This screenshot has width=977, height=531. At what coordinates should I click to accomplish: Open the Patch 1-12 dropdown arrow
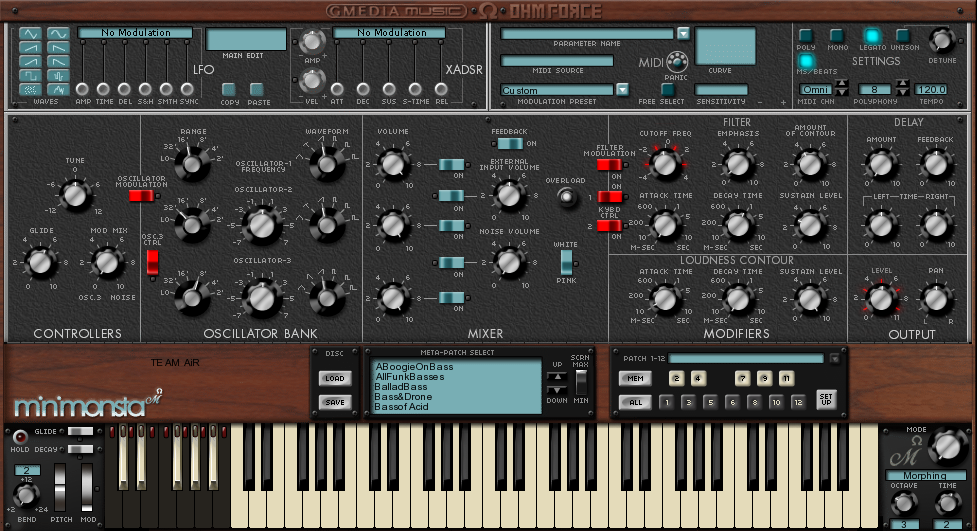click(834, 358)
